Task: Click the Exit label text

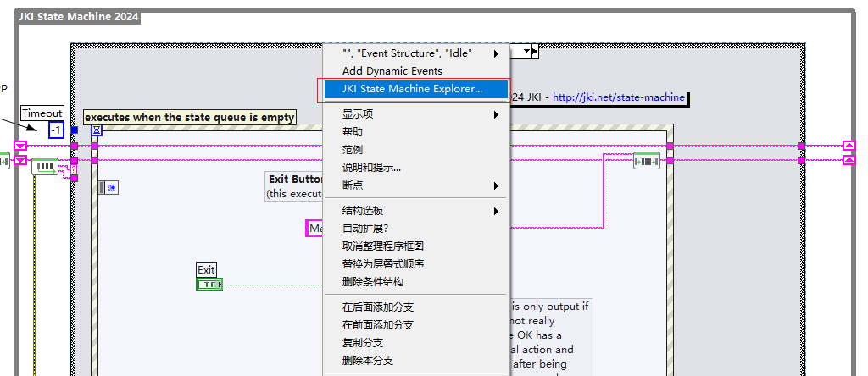Action: coord(206,270)
